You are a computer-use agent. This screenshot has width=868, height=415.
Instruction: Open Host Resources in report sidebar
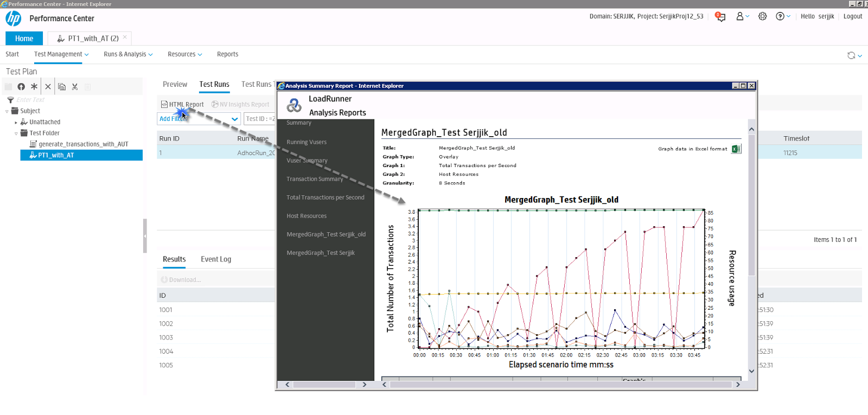click(x=307, y=216)
